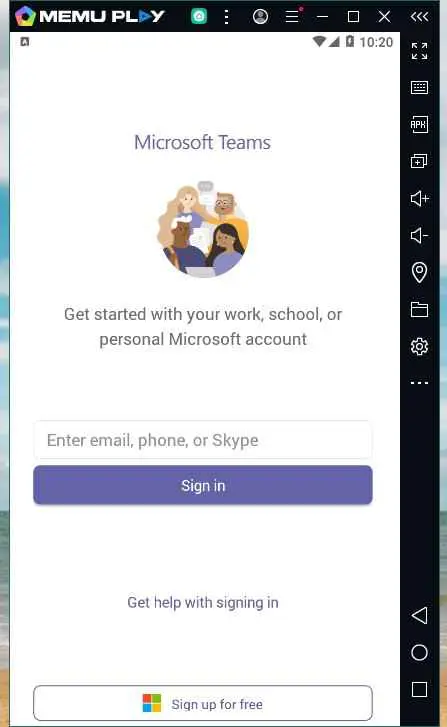Click the account profile icon in title bar
The width and height of the screenshot is (447, 727).
(261, 17)
